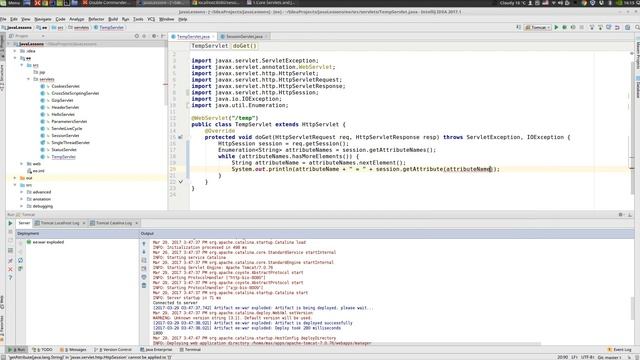Open help question mark in Run panel

(10, 278)
